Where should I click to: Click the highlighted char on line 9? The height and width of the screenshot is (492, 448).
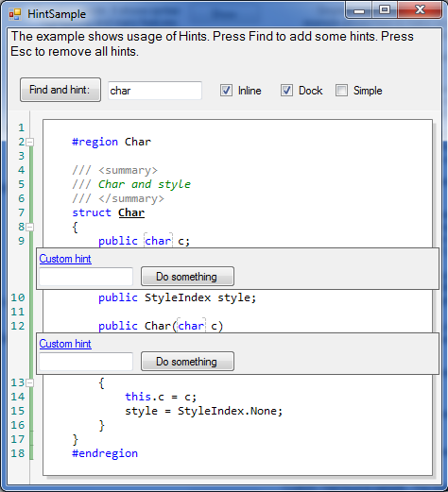[158, 241]
